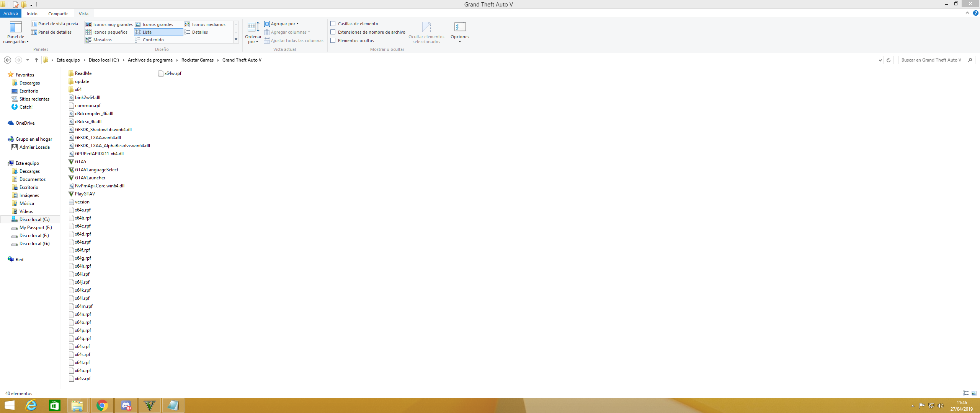This screenshot has height=413, width=980.
Task: Go up one folder level arrow
Action: (x=36, y=60)
